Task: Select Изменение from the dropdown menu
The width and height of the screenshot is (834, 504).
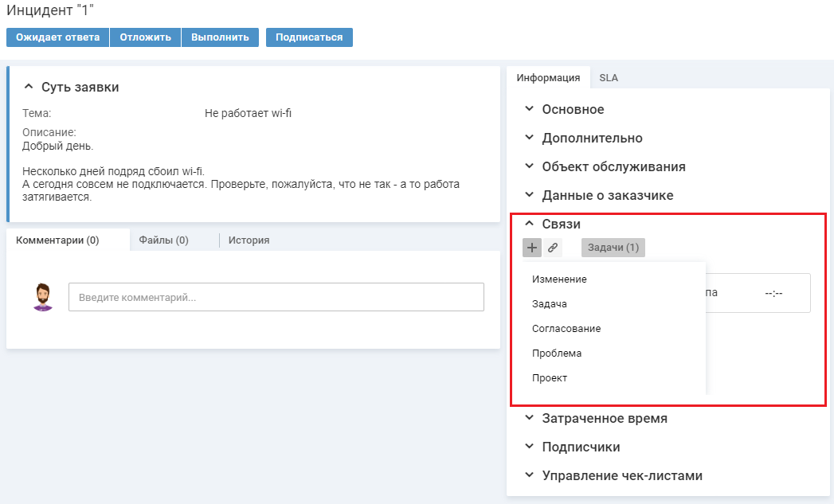Action: (559, 279)
